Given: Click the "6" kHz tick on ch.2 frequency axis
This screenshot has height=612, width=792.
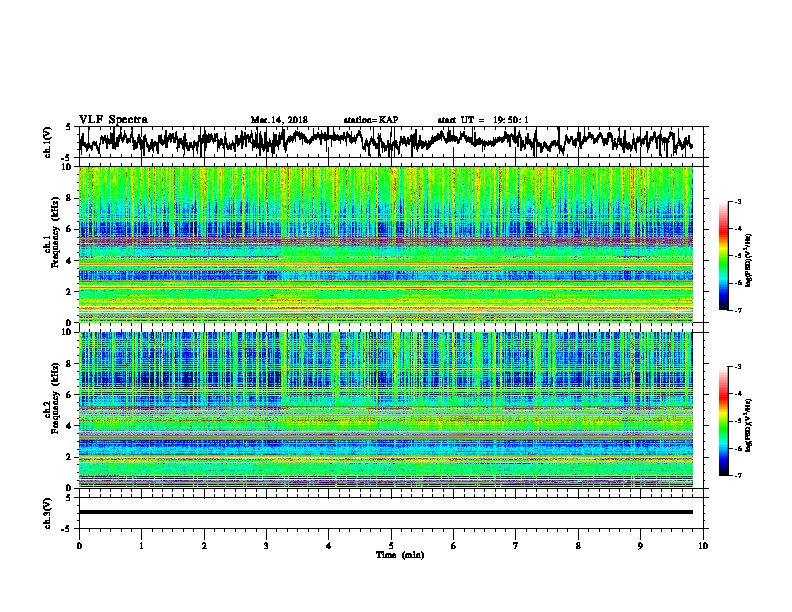Looking at the screenshot, I should tap(69, 395).
